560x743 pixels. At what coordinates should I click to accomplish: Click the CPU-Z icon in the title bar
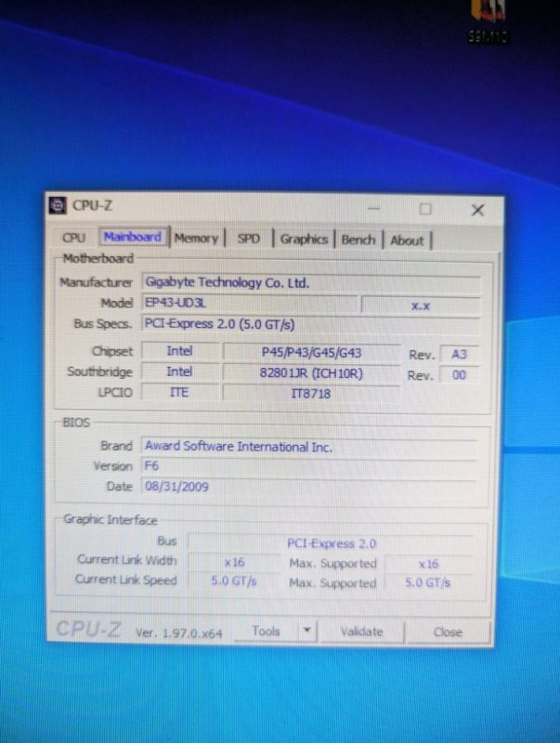[x=59, y=206]
